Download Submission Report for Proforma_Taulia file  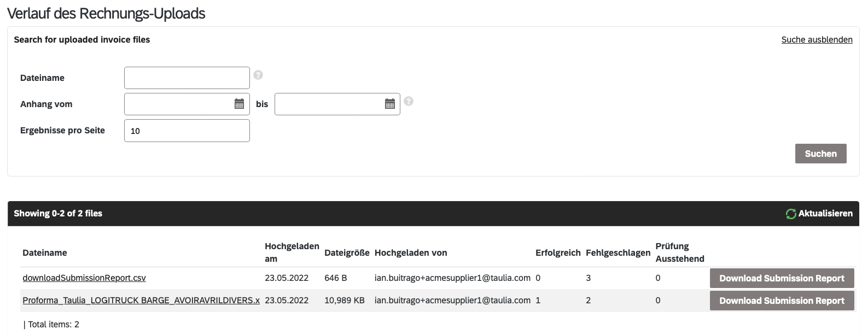pyautogui.click(x=782, y=301)
